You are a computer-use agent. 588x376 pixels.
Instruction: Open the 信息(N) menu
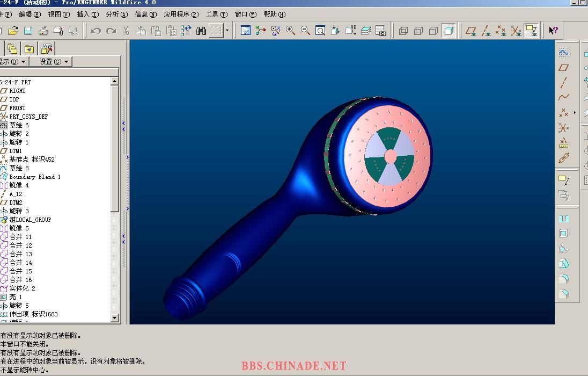click(x=146, y=15)
